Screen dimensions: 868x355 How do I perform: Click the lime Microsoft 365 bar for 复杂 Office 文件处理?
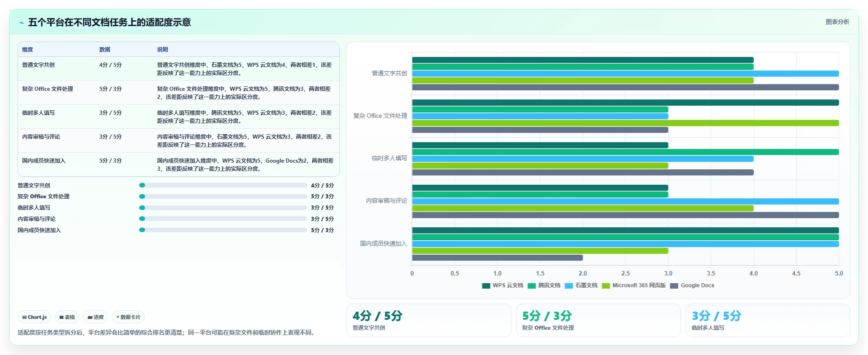click(x=625, y=123)
